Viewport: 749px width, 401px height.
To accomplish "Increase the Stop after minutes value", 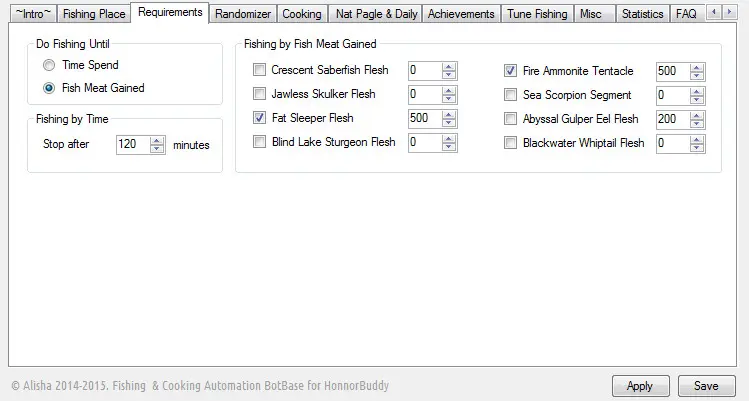I will 157,141.
